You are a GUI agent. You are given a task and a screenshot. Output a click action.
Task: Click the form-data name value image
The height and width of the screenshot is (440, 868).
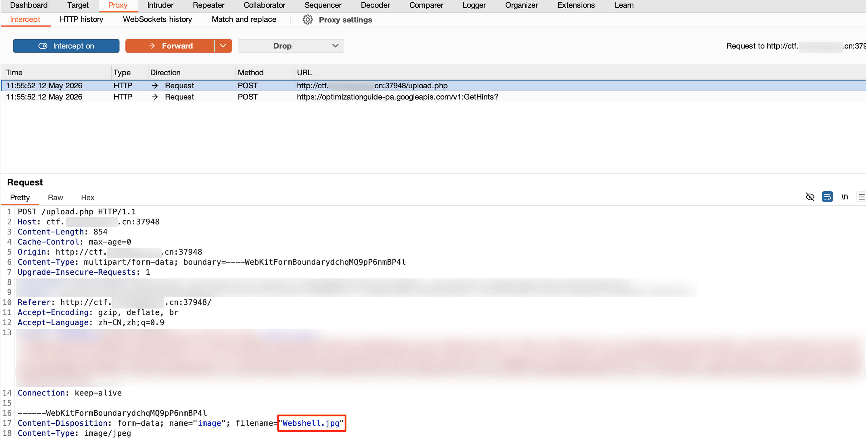(209, 423)
